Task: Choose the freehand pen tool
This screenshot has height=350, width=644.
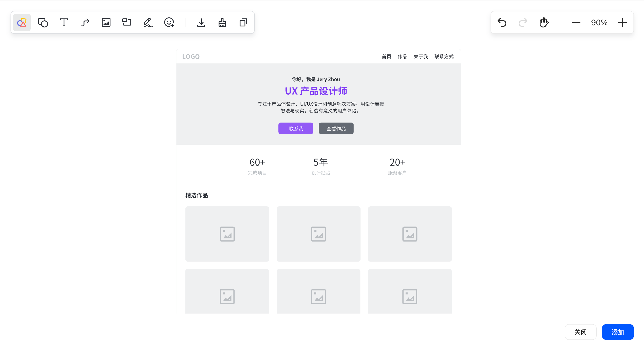Action: [148, 23]
